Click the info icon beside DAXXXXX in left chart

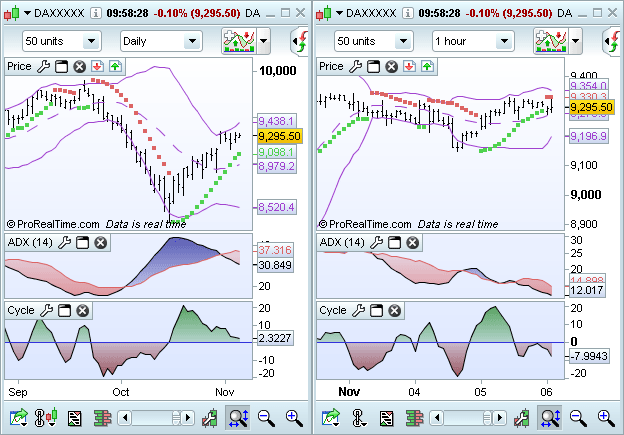94,13
